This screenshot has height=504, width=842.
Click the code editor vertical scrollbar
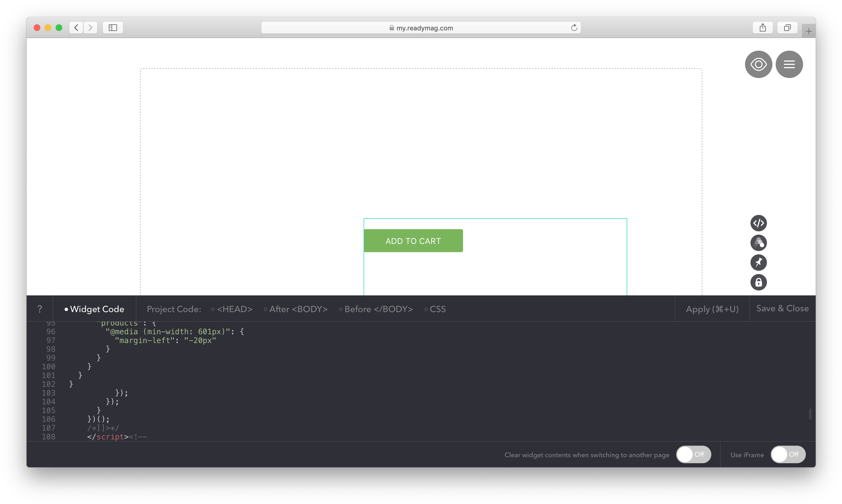tap(810, 414)
